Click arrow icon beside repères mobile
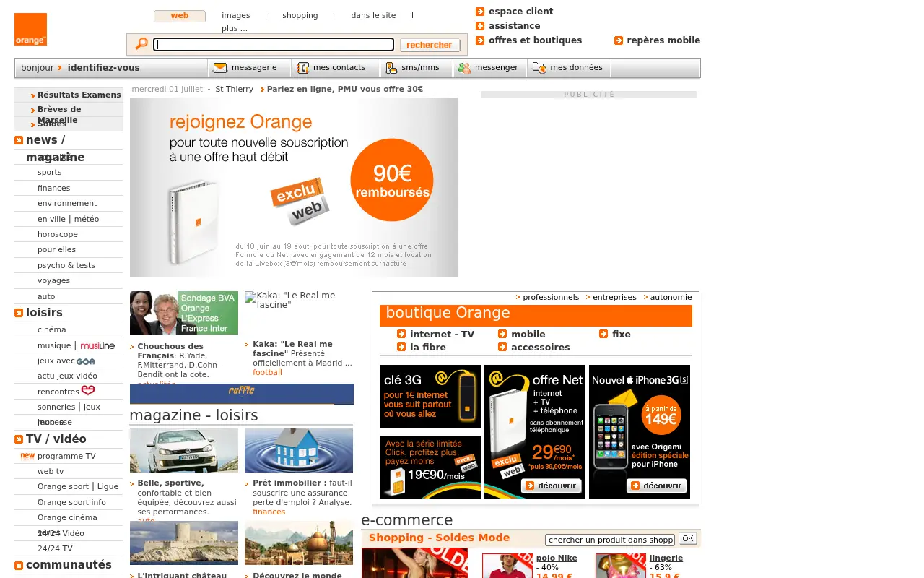Screen dimensions: 924x578 coord(619,40)
